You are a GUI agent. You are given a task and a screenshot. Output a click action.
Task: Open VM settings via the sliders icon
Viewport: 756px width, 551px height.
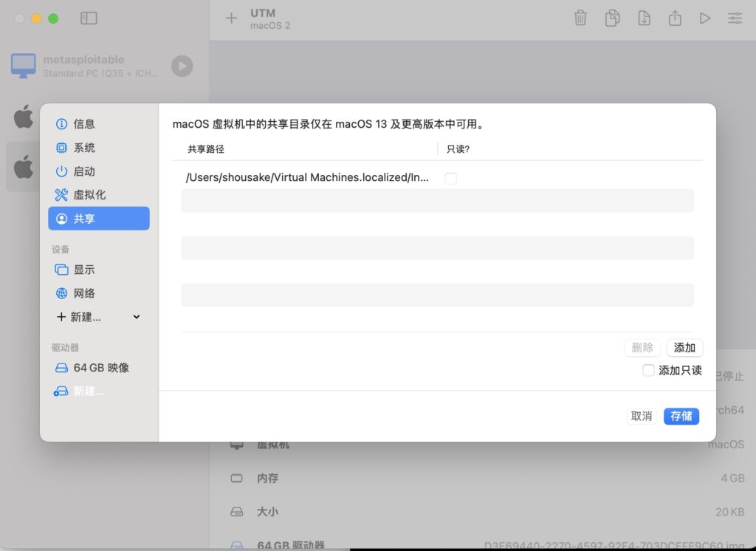735,18
